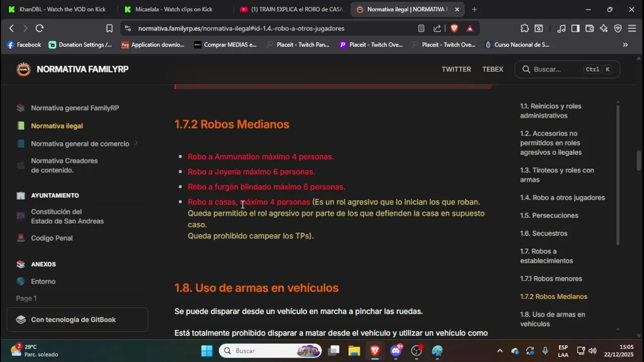Open Constitución del Estado de San Andreas
This screenshot has width=644, height=362.
click(x=67, y=216)
